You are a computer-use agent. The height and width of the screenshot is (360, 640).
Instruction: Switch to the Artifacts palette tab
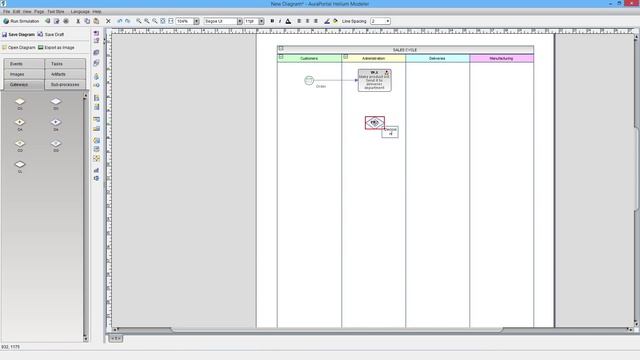(65, 74)
